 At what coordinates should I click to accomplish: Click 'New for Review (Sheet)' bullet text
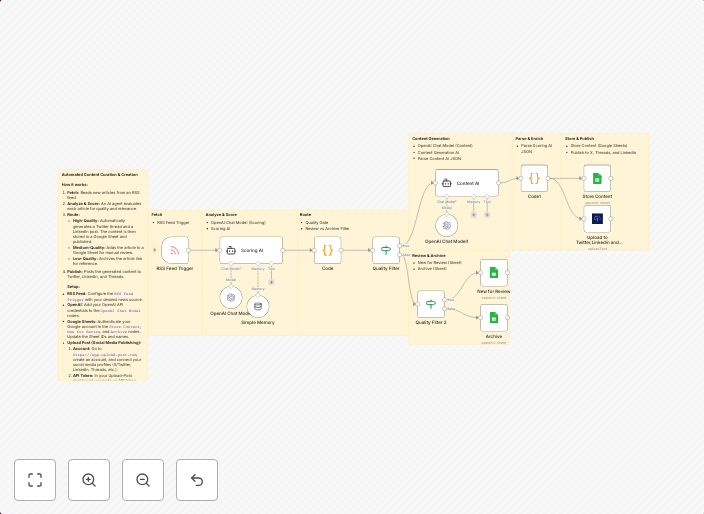coord(440,263)
